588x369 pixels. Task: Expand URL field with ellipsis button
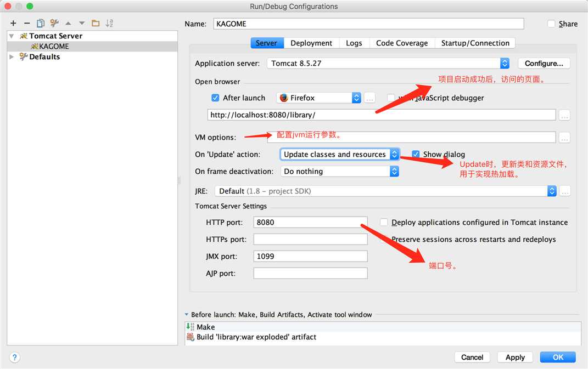(564, 115)
